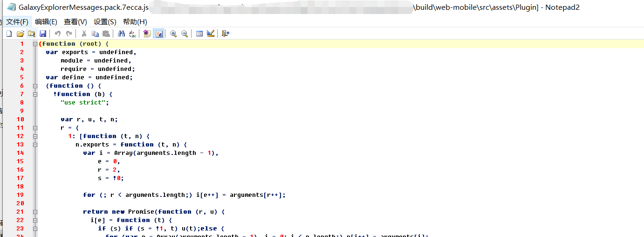Click Notepad2 title bar app icon
The width and height of the screenshot is (644, 237).
(11, 7)
